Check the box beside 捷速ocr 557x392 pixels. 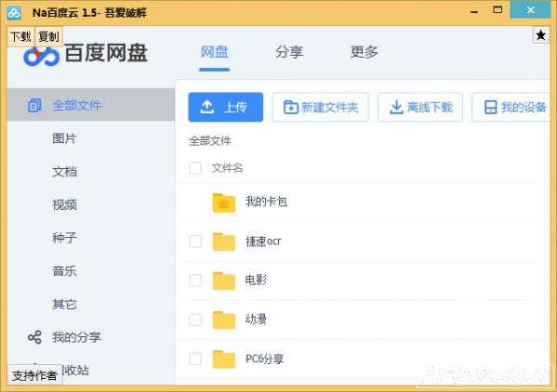point(195,242)
